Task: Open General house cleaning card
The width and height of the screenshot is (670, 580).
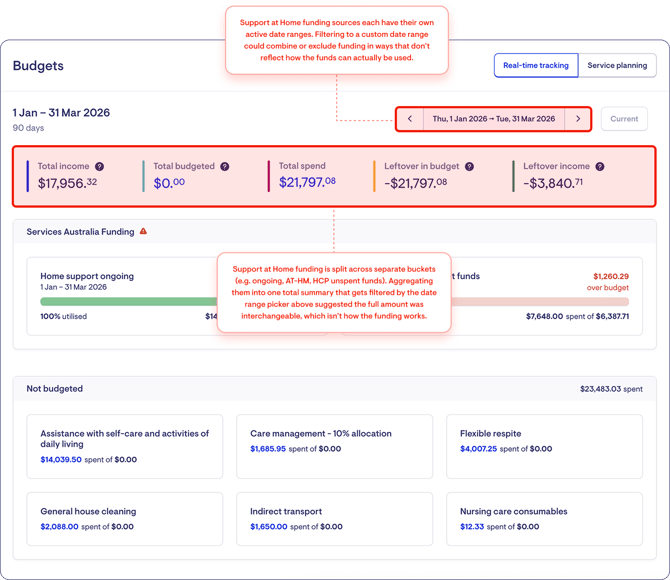Action: (x=124, y=518)
